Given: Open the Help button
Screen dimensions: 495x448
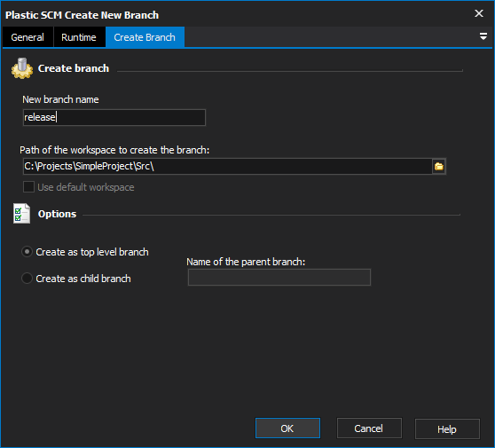Looking at the screenshot, I should pyautogui.click(x=447, y=429).
